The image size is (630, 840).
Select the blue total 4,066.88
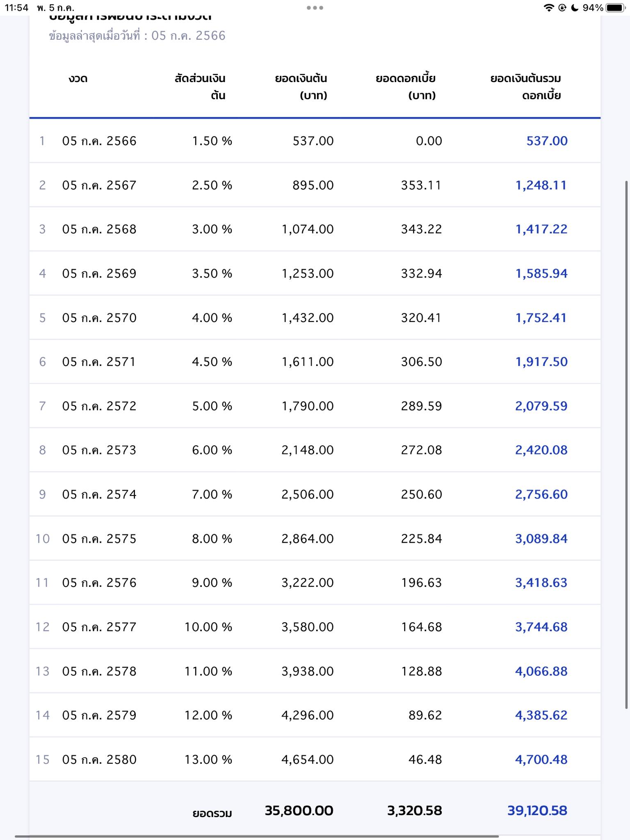point(541,671)
